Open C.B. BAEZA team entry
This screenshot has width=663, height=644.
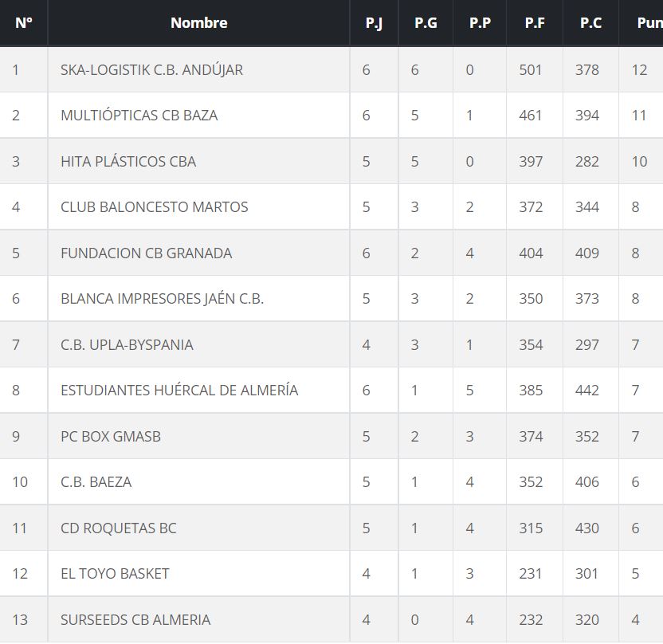(x=96, y=482)
